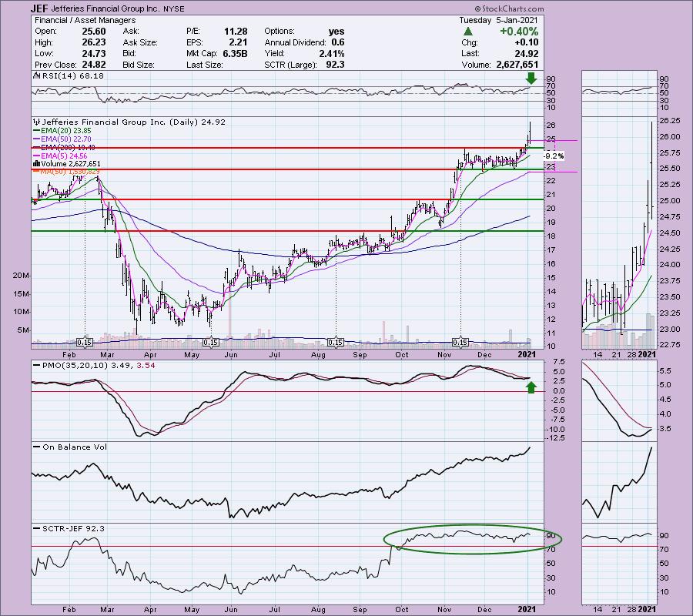Click the EPS value 2.21
This screenshot has width=693, height=616.
click(x=238, y=42)
